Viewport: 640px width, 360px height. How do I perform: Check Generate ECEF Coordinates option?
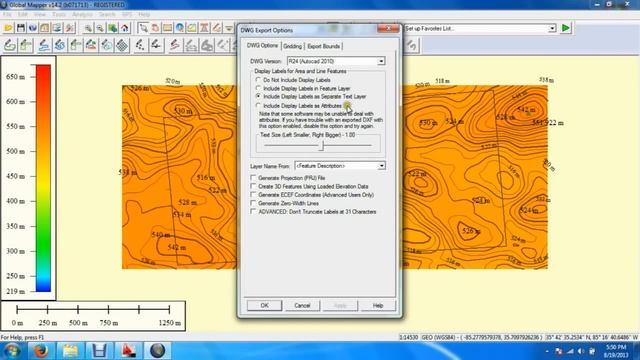pos(253,195)
